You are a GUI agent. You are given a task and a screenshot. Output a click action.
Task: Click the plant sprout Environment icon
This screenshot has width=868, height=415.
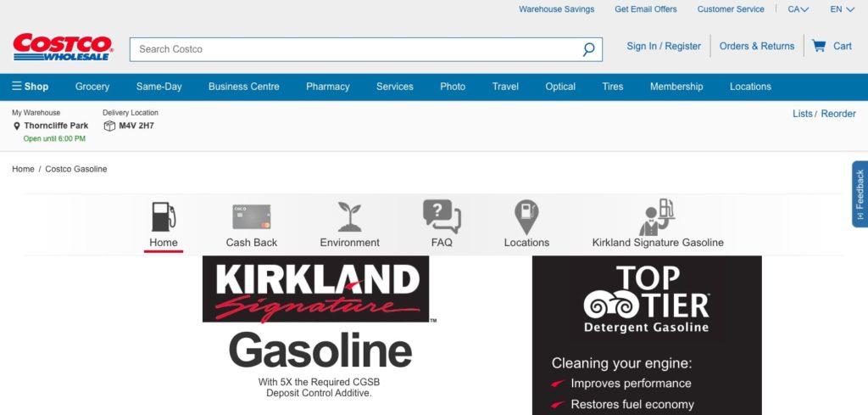point(350,216)
